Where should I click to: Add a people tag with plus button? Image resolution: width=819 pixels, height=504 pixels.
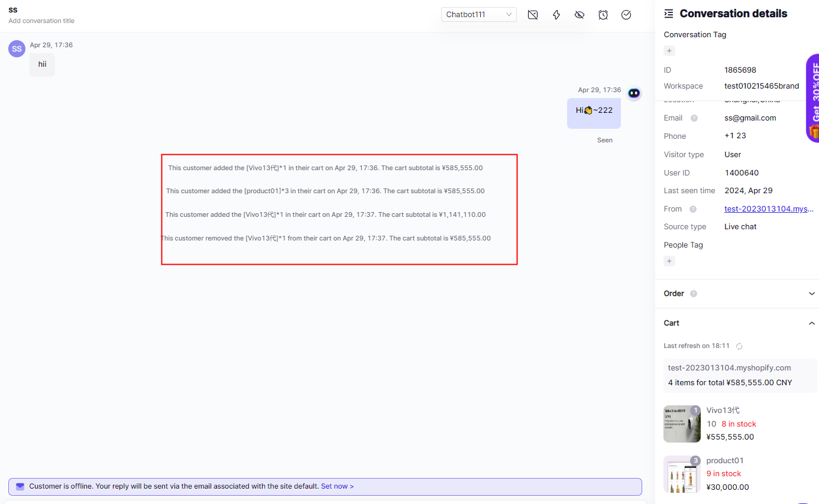click(x=669, y=261)
